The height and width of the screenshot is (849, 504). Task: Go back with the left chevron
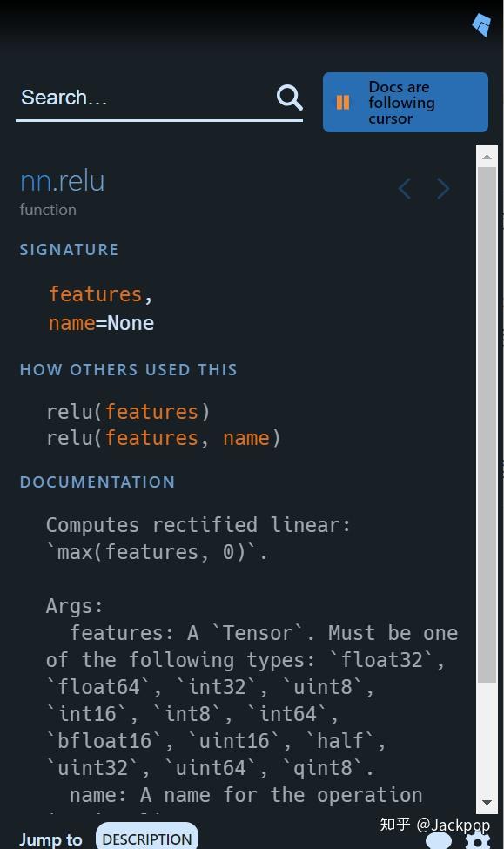click(405, 188)
